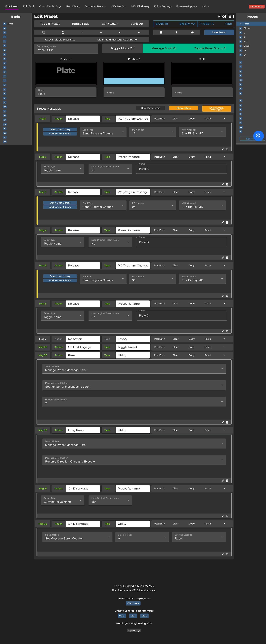Toggle Message Scroll On off

click(x=164, y=49)
